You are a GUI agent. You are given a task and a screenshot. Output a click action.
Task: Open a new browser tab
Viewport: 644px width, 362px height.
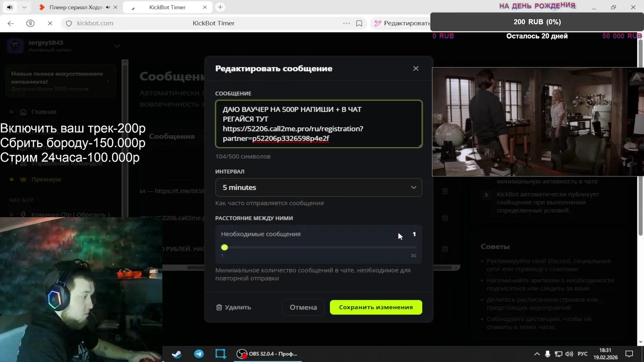tap(220, 7)
